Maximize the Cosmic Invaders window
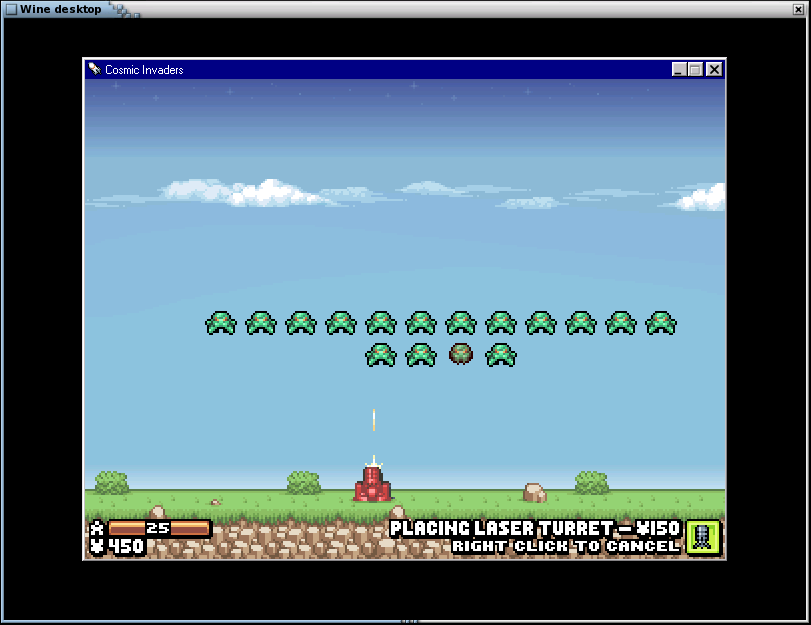Image resolution: width=811 pixels, height=625 pixels. (x=696, y=70)
